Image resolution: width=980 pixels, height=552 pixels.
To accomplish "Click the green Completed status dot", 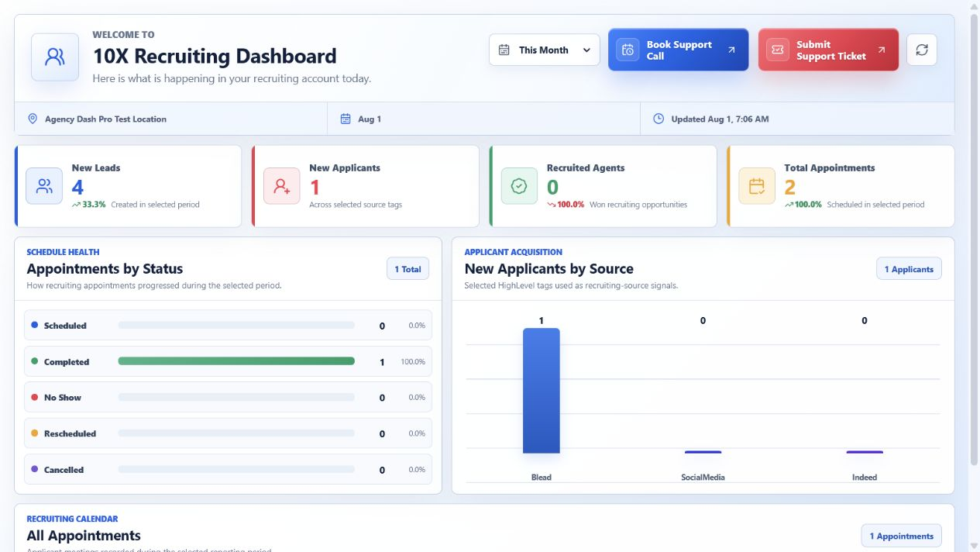I will pyautogui.click(x=34, y=361).
